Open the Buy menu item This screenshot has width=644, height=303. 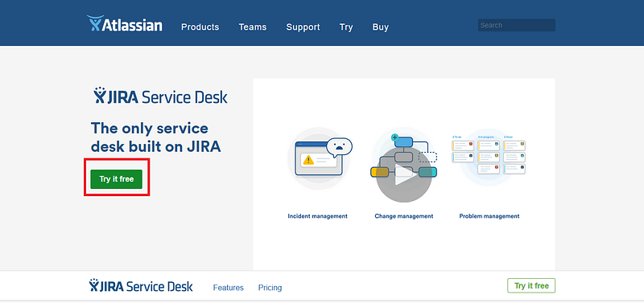[x=380, y=27]
